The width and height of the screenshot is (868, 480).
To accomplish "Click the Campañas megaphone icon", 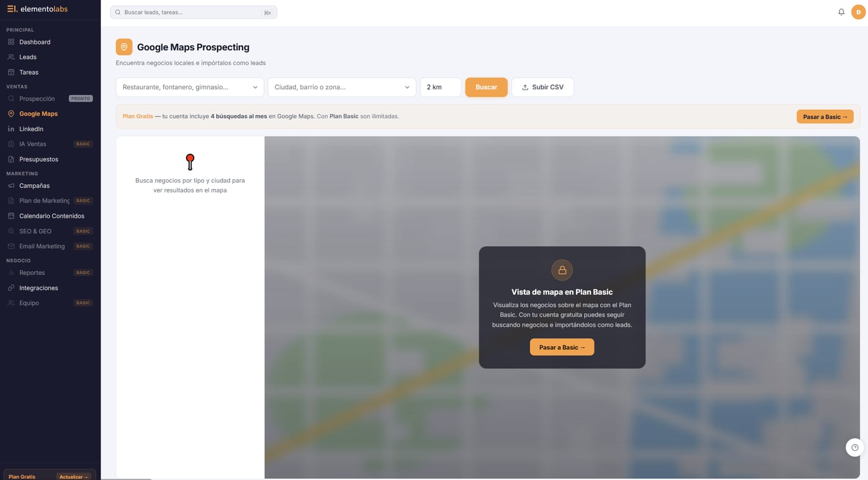I will click(11, 186).
